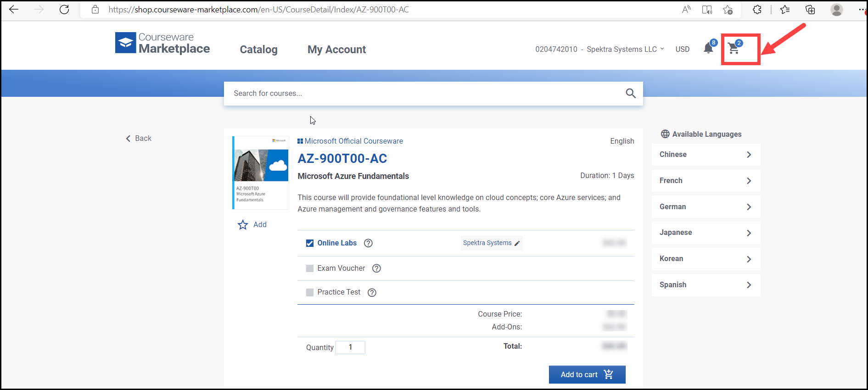Viewport: 868px width, 390px height.
Task: Click the Available Languages globe icon
Action: point(665,134)
